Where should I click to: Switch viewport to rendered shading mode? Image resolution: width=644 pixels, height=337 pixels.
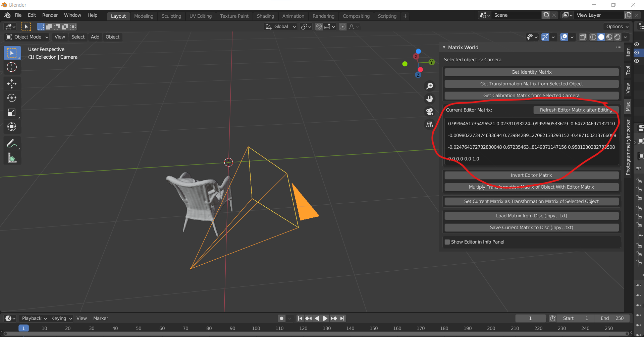[x=617, y=37]
